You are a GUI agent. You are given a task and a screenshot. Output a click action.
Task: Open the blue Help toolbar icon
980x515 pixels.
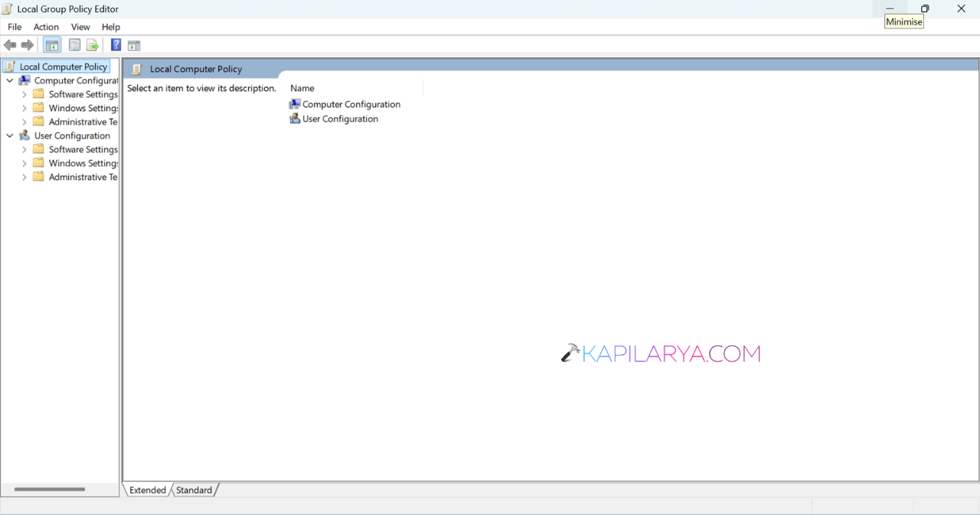[x=116, y=45]
